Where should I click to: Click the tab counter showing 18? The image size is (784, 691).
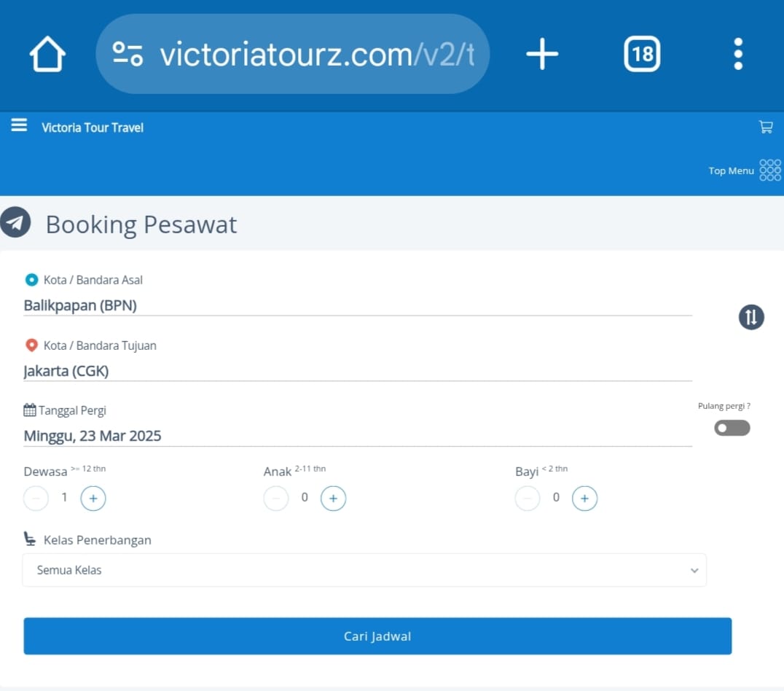(x=641, y=53)
